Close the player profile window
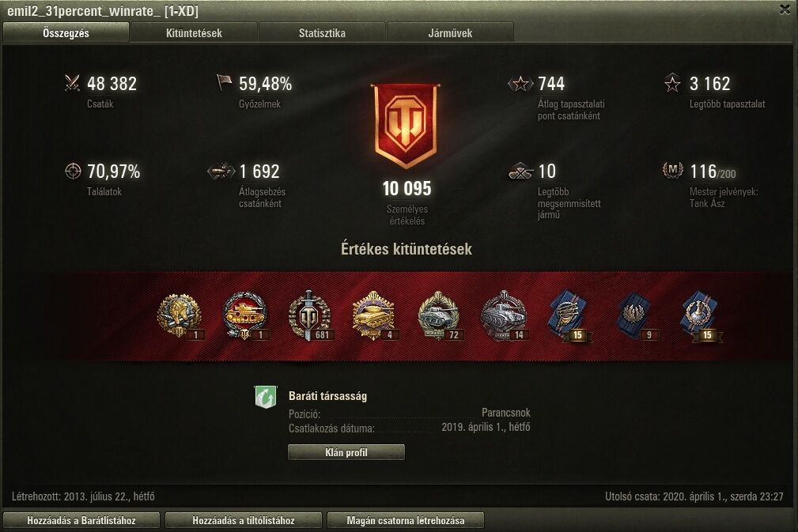 pyautogui.click(x=785, y=9)
